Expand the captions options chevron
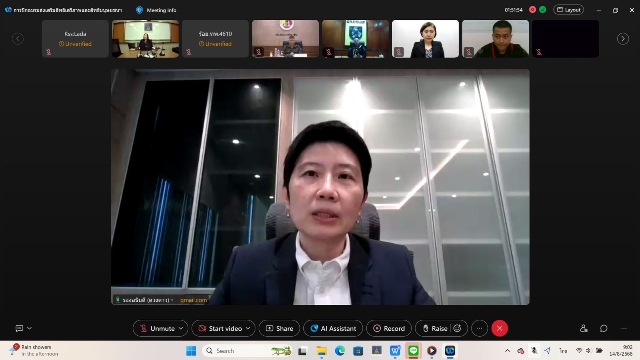 tap(29, 328)
